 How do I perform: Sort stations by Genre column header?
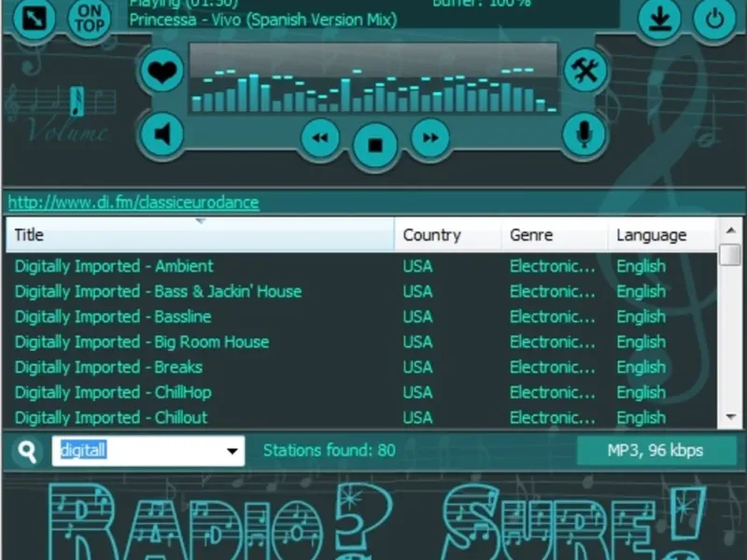555,235
